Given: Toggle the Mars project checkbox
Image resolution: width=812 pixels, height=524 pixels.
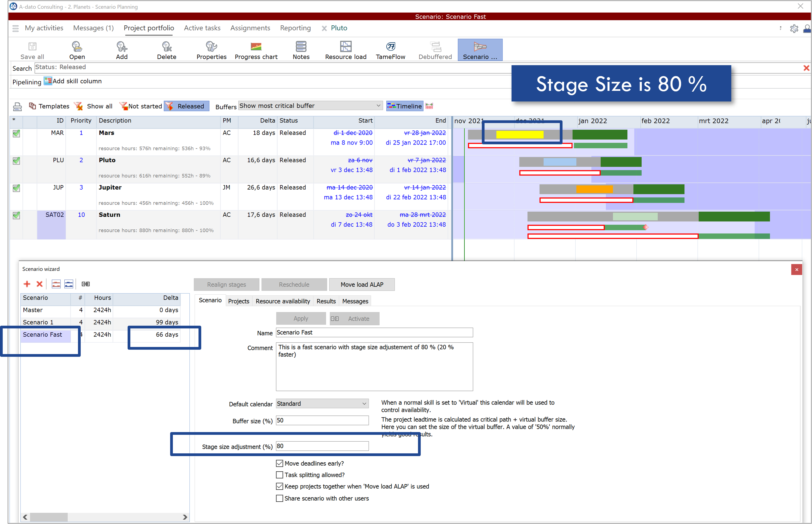Looking at the screenshot, I should click(x=16, y=133).
